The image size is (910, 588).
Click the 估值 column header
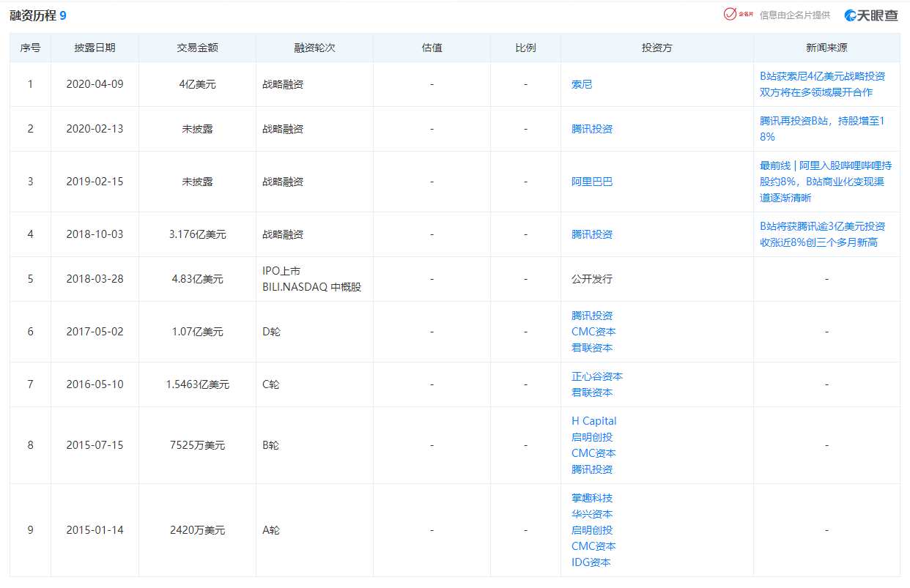point(432,48)
